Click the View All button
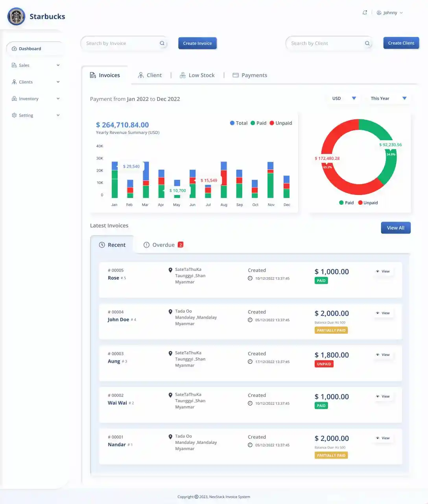Screen dimensions: 428x504 point(395,228)
